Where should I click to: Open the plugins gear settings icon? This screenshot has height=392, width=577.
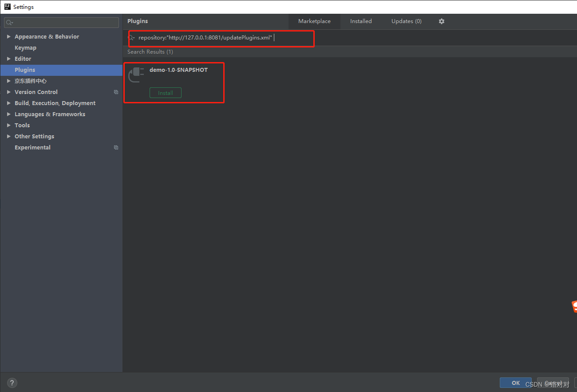coord(441,21)
